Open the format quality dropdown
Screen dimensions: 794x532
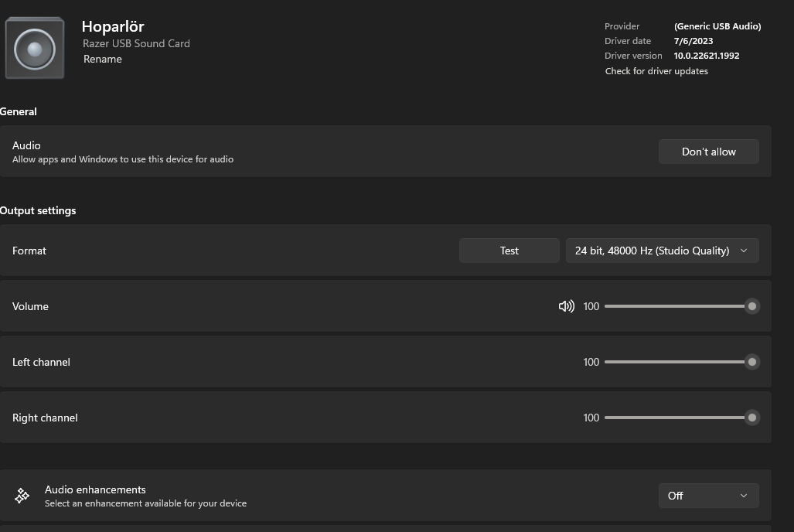click(661, 251)
